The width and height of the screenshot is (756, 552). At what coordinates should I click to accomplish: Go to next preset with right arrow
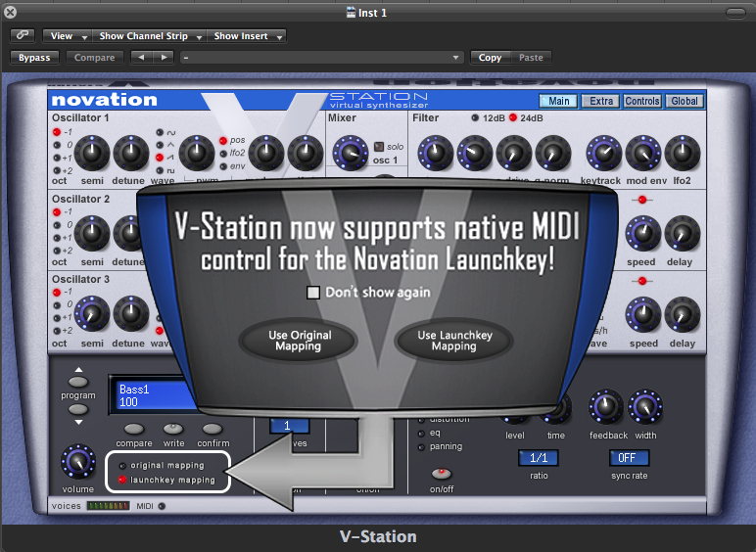pos(164,58)
